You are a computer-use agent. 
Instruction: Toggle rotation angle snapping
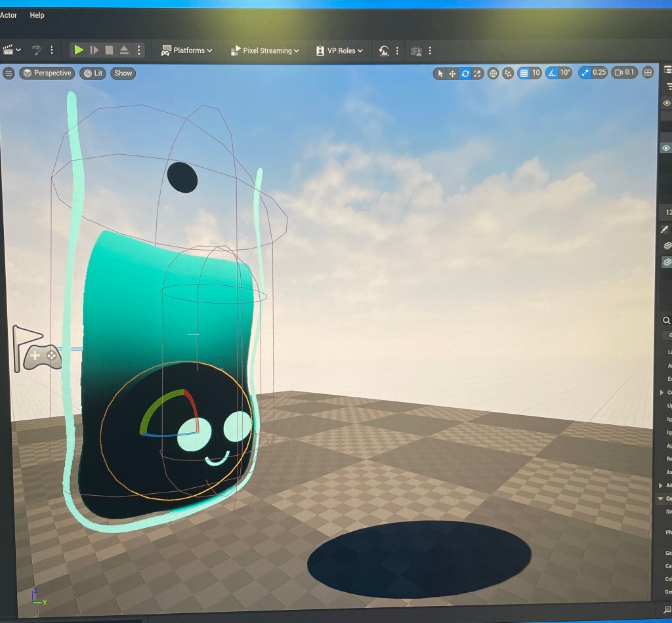pos(552,73)
